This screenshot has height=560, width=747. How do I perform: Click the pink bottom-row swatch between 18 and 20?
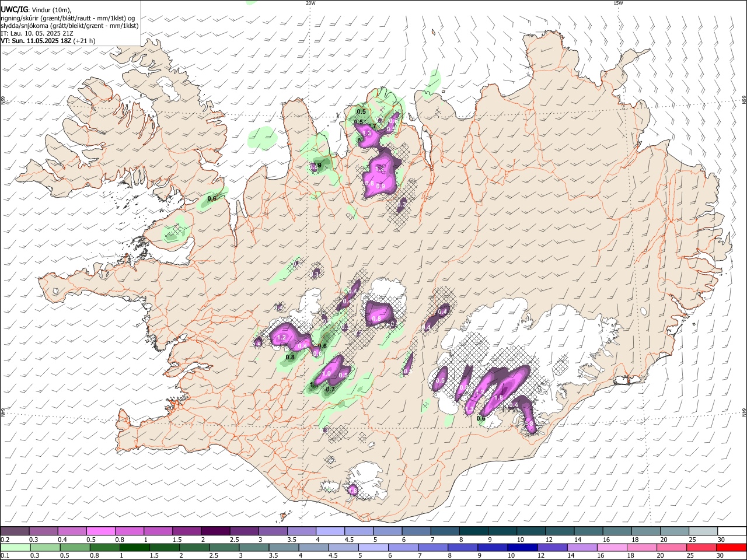point(641,548)
